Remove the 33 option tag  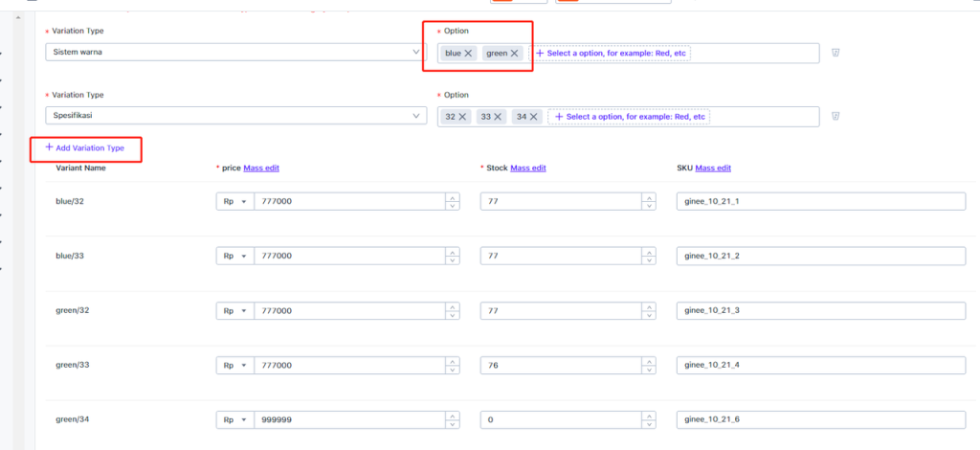(498, 117)
